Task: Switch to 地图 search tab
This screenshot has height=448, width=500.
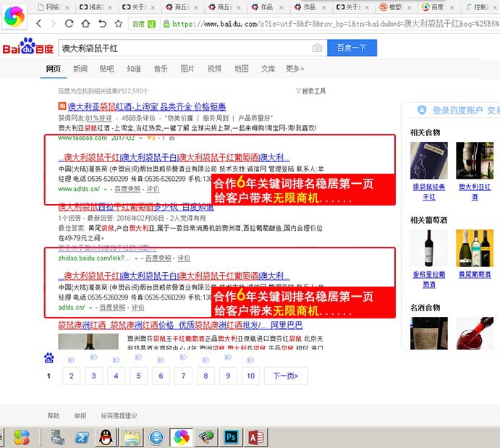Action: point(242,69)
